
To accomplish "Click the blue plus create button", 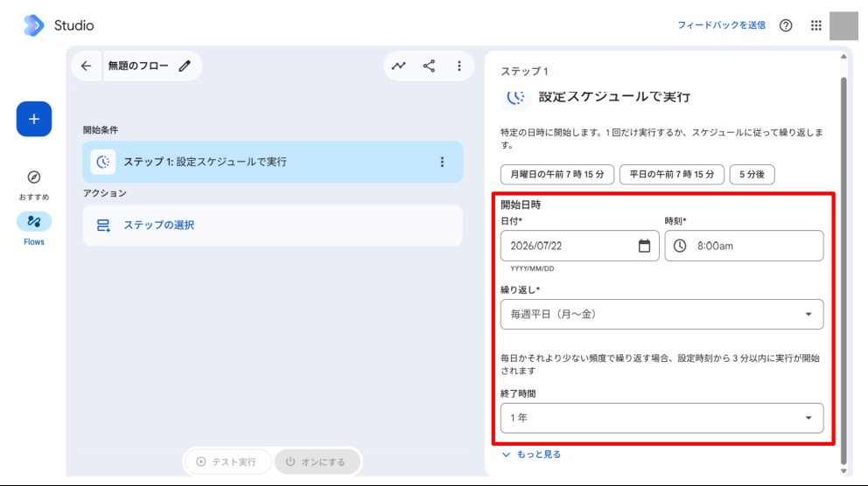I will click(x=34, y=119).
